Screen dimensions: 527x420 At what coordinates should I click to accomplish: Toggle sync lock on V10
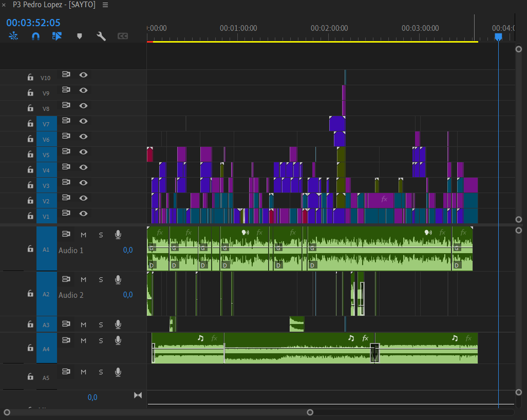(66, 74)
